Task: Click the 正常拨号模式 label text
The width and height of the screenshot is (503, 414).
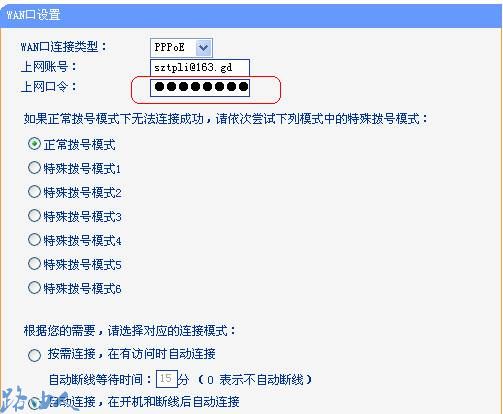Action: tap(80, 145)
